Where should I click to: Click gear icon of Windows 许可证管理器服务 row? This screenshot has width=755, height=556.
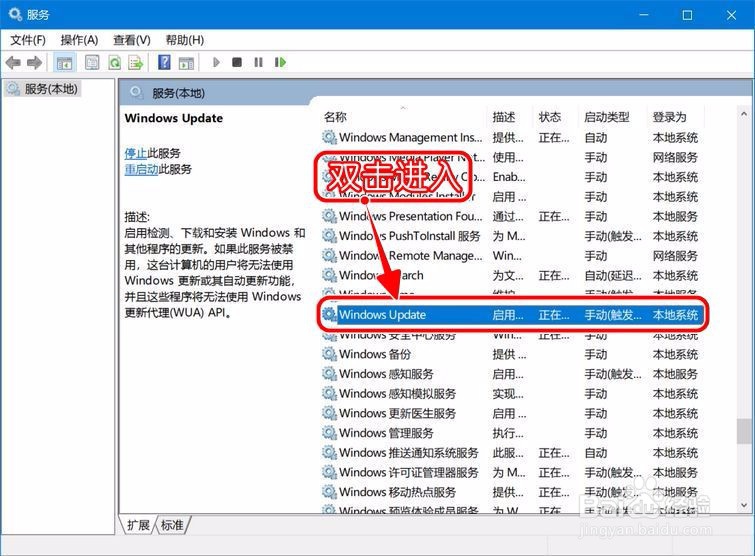[329, 473]
